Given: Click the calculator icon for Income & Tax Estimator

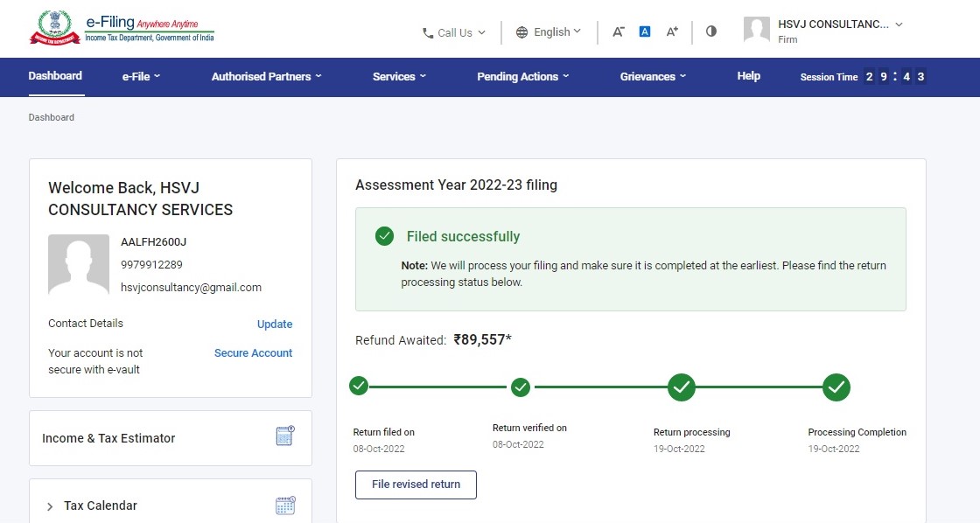Looking at the screenshot, I should [x=285, y=436].
